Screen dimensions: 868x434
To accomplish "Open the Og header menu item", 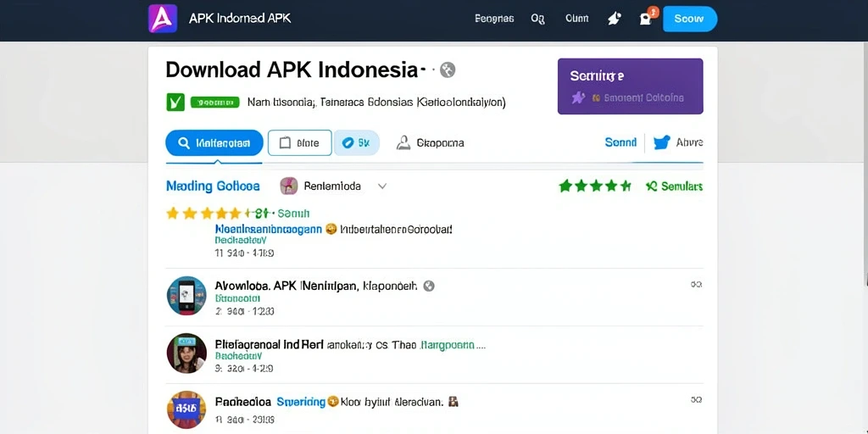I will pyautogui.click(x=537, y=19).
